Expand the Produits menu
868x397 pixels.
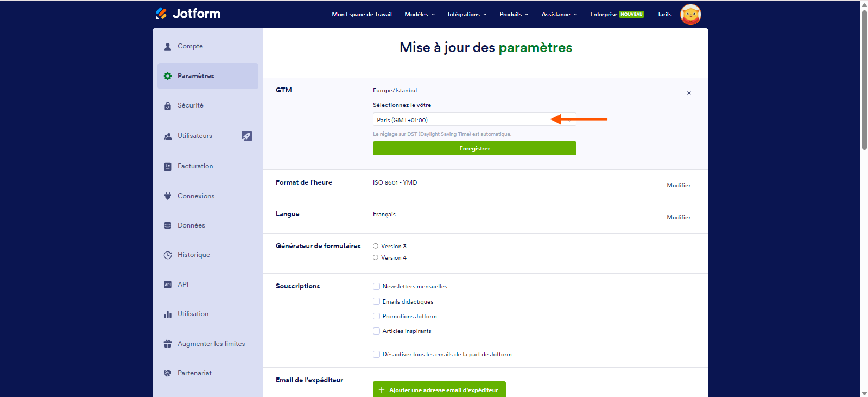(x=514, y=15)
